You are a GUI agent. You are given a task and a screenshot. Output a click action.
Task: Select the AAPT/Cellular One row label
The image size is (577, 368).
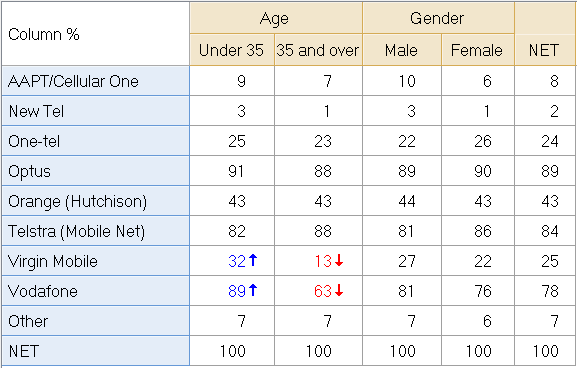click(95, 81)
